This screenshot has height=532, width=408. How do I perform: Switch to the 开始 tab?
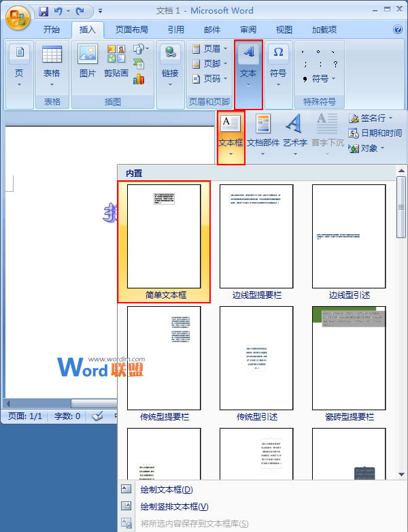52,29
